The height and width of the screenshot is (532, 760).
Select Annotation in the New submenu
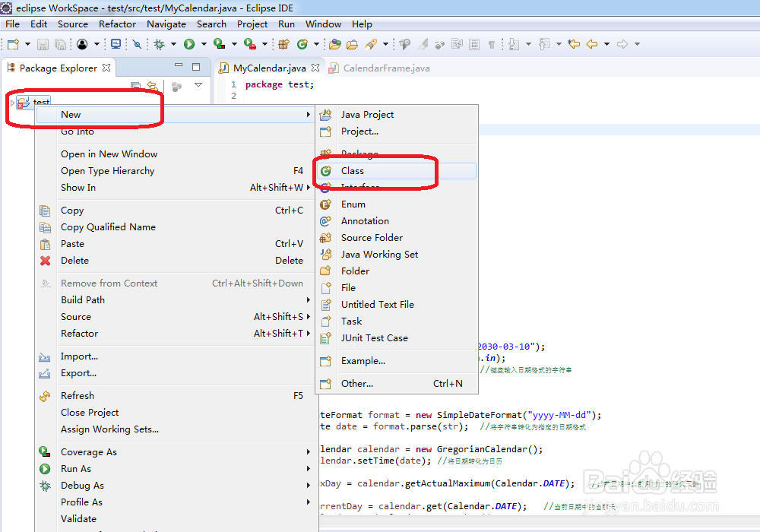[x=397, y=221]
